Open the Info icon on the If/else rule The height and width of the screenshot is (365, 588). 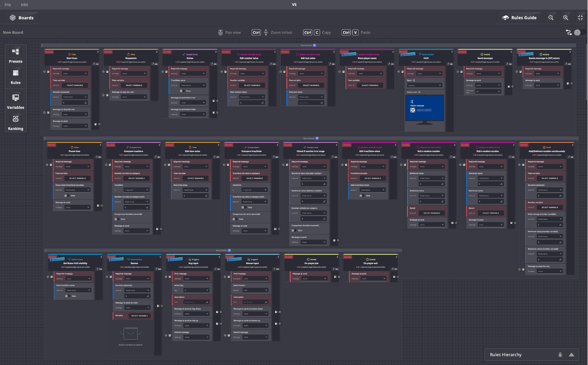(214, 64)
